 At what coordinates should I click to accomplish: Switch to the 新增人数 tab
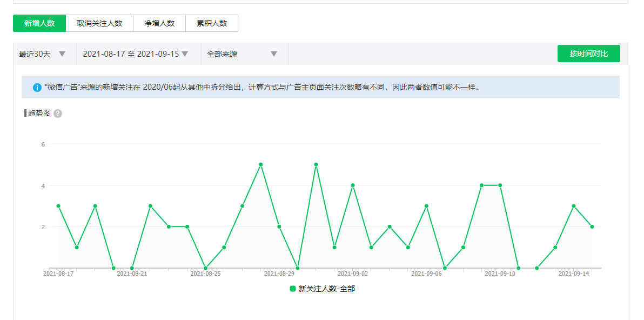[x=39, y=23]
